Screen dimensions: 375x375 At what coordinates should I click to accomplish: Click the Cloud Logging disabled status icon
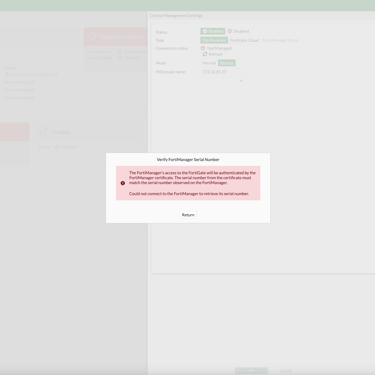click(x=120, y=58)
